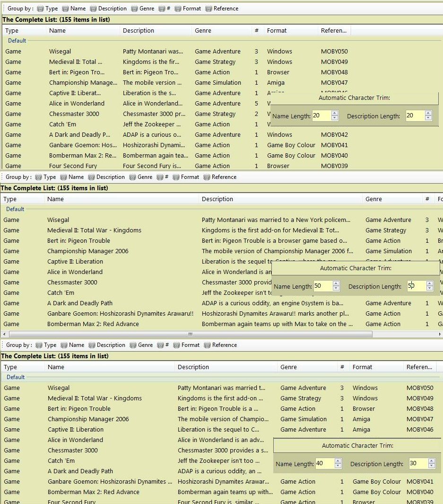443x504 pixels.
Task: Increase the Name Length value showing 50
Action: click(x=336, y=284)
